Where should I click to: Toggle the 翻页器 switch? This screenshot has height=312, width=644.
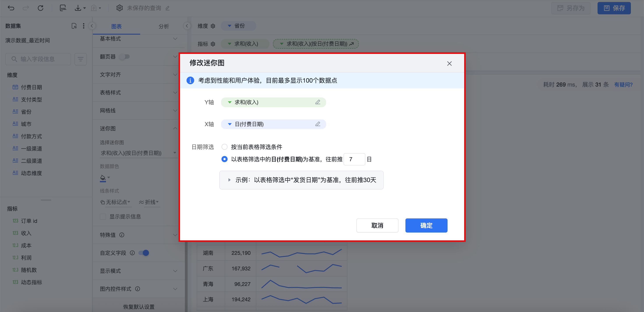click(124, 57)
